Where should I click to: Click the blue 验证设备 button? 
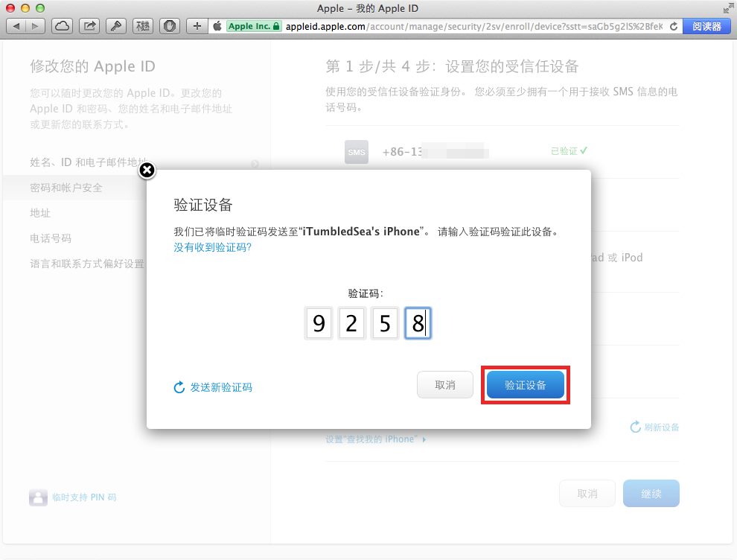pyautogui.click(x=526, y=385)
